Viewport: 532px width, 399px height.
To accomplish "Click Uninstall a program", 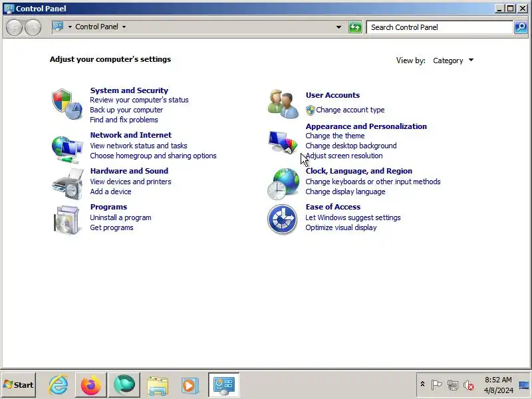I will tap(120, 218).
